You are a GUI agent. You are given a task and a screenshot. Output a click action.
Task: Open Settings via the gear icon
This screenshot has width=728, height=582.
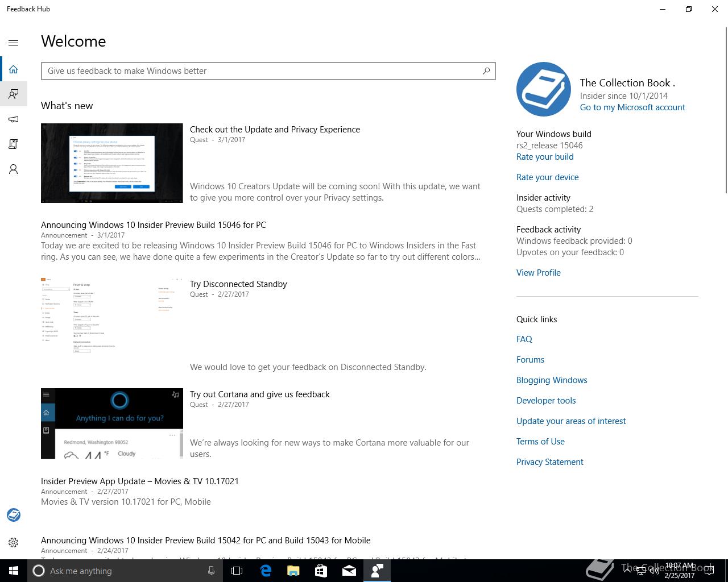(14, 542)
